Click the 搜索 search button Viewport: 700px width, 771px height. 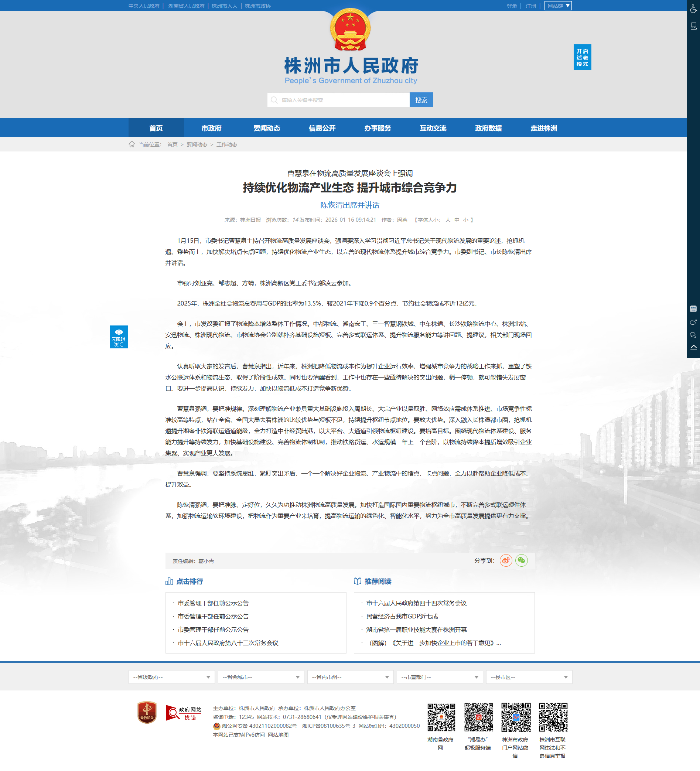(421, 100)
